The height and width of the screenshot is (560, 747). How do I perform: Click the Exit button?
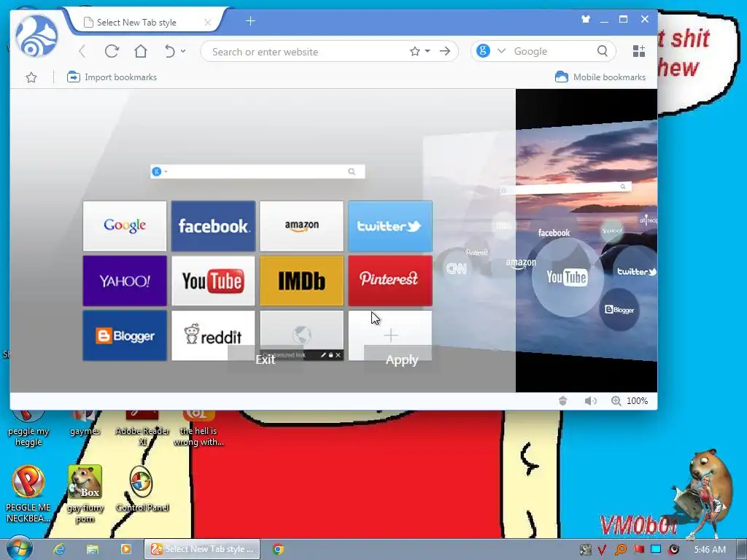point(266,359)
